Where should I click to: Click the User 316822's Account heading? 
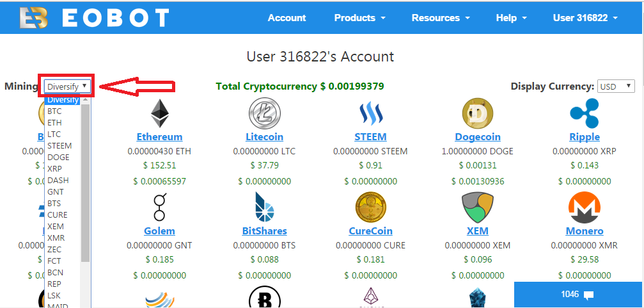coord(320,56)
